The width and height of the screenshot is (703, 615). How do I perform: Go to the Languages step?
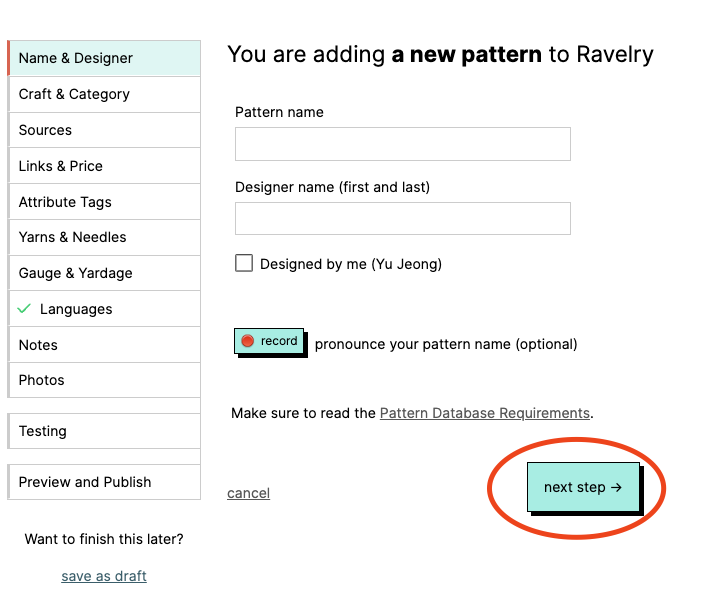point(104,309)
